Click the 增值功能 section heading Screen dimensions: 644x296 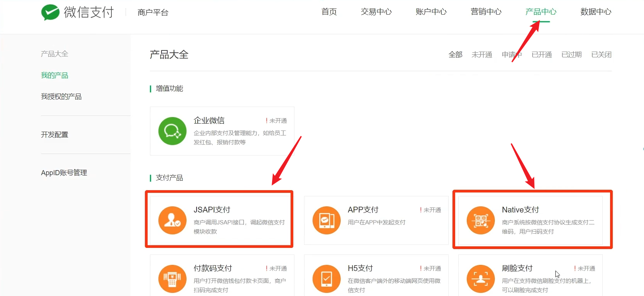coord(169,89)
